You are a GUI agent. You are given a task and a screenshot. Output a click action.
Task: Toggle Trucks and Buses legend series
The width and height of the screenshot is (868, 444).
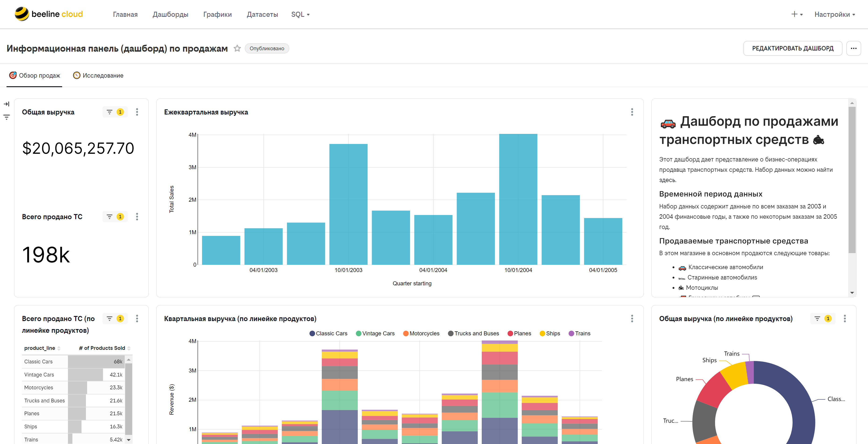(x=473, y=333)
